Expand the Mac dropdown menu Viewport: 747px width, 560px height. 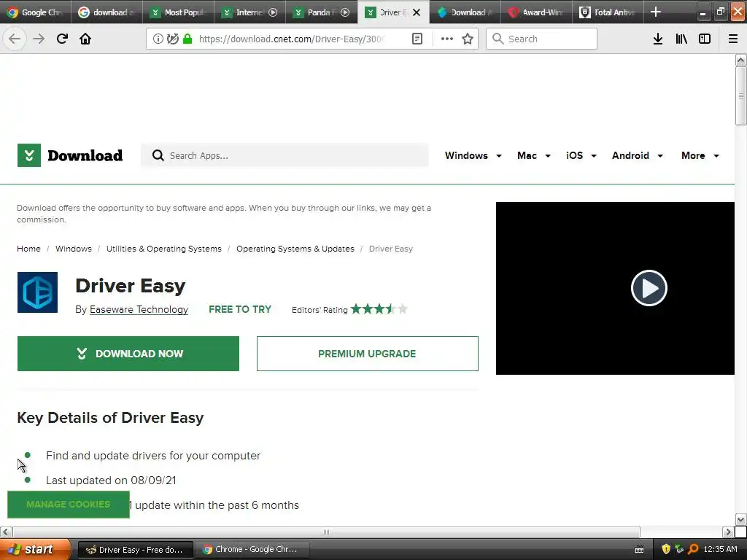pos(533,156)
